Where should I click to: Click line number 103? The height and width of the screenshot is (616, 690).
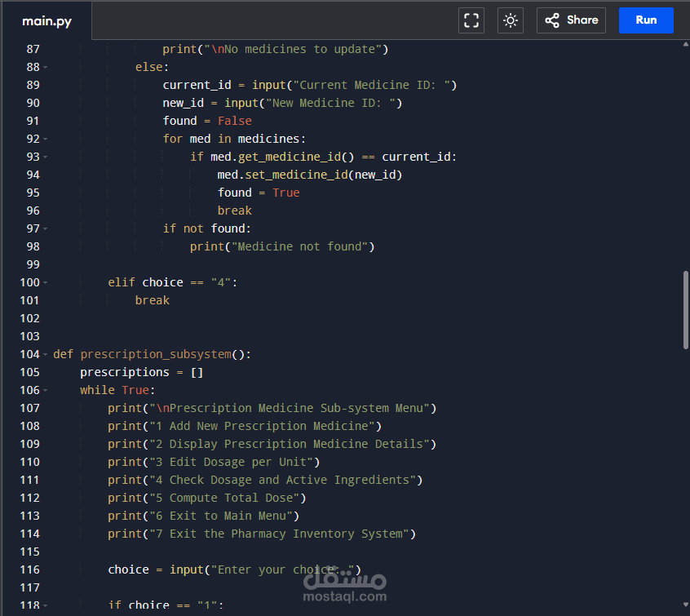[29, 336]
